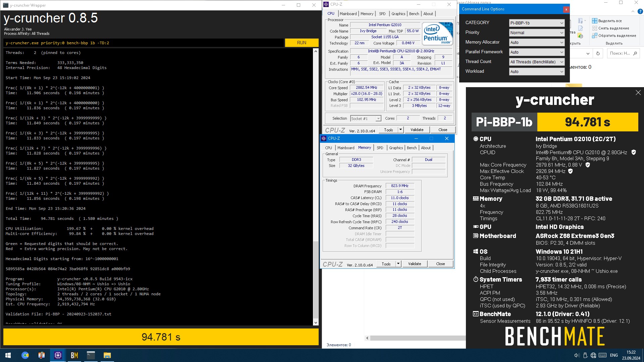Click the left arrow of Explorer horizontal scrollbar

point(367,338)
